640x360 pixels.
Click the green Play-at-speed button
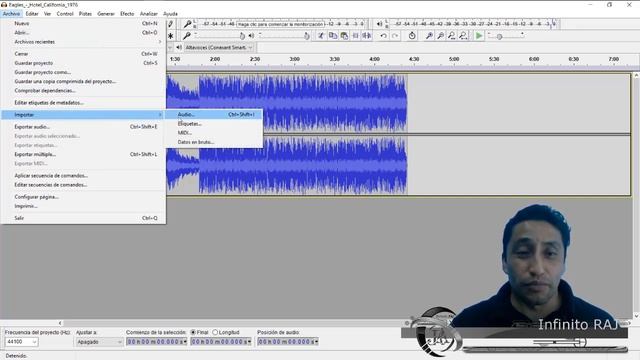click(479, 36)
